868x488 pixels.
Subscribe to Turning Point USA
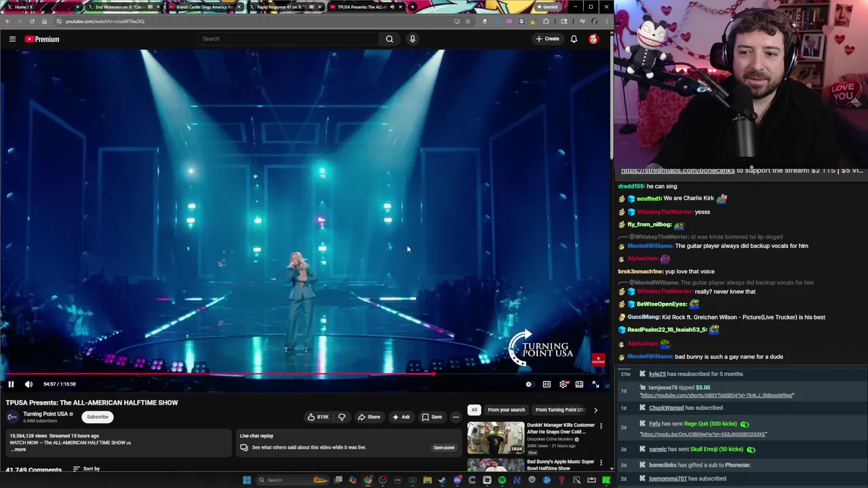(x=98, y=417)
